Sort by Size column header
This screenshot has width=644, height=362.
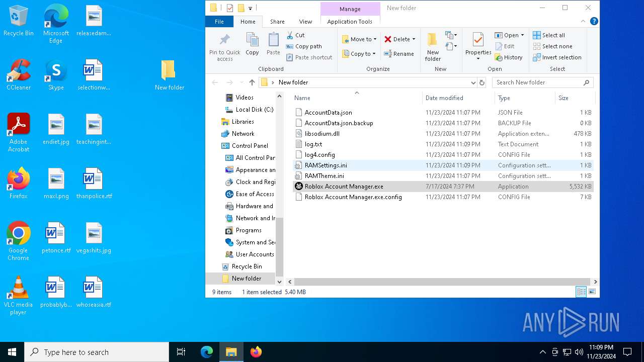tap(575, 98)
